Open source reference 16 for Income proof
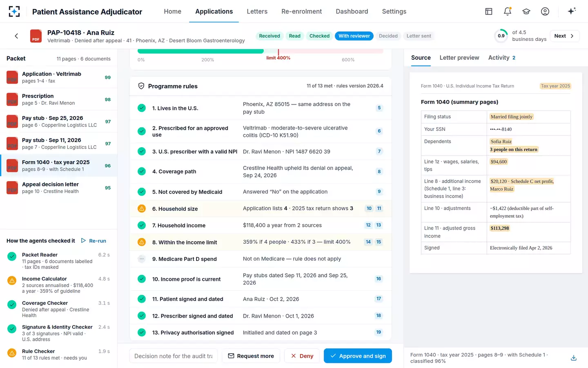588x368 pixels. coord(379,279)
